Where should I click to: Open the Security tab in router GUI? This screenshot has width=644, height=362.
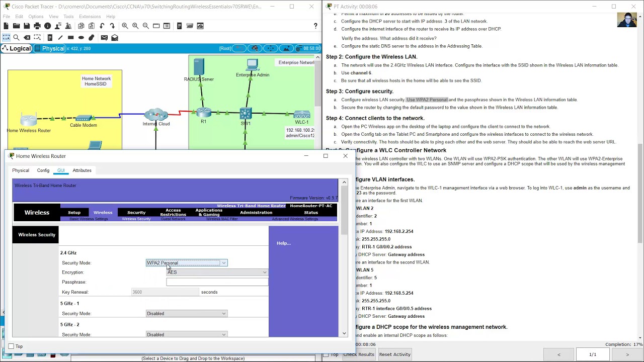tap(136, 212)
